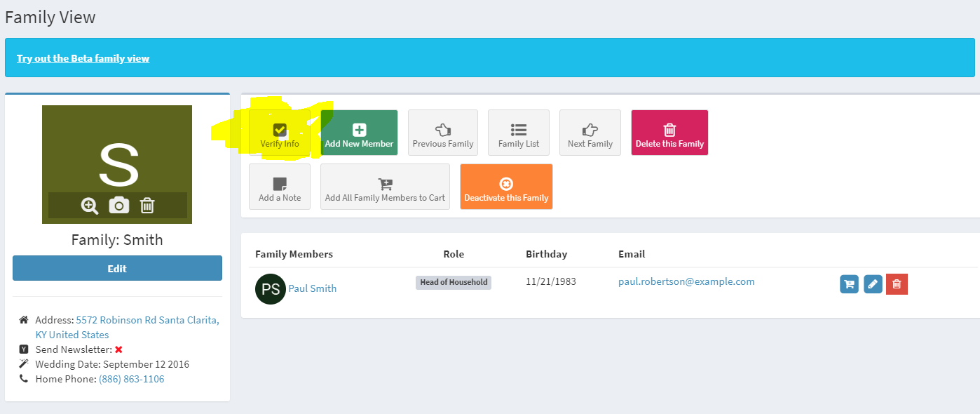
Task: Add a Note for the family
Action: tap(279, 187)
